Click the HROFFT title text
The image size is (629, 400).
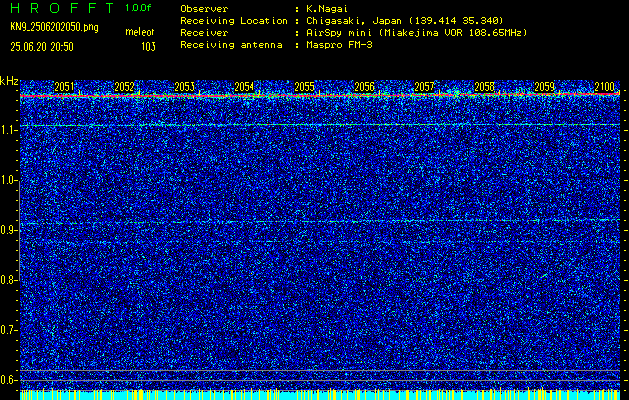tap(62, 8)
